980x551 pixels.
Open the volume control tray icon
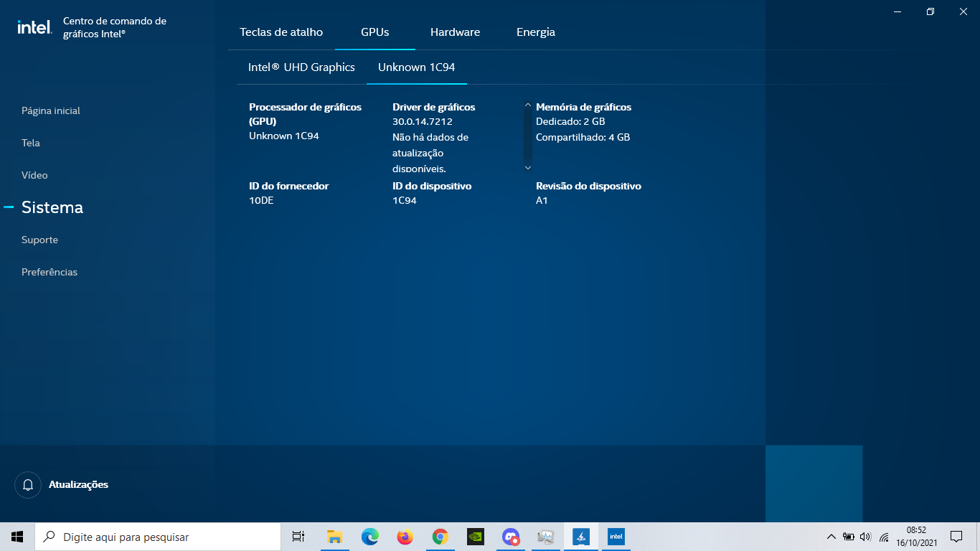(x=865, y=537)
